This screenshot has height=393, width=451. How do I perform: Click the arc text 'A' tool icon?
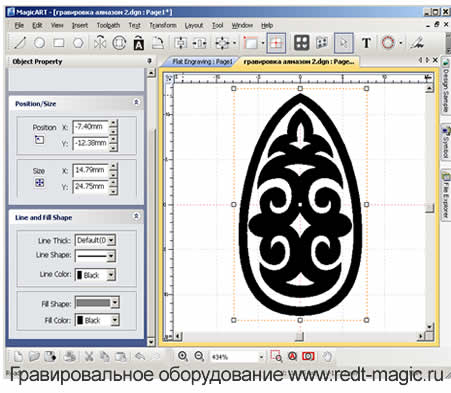[x=139, y=43]
